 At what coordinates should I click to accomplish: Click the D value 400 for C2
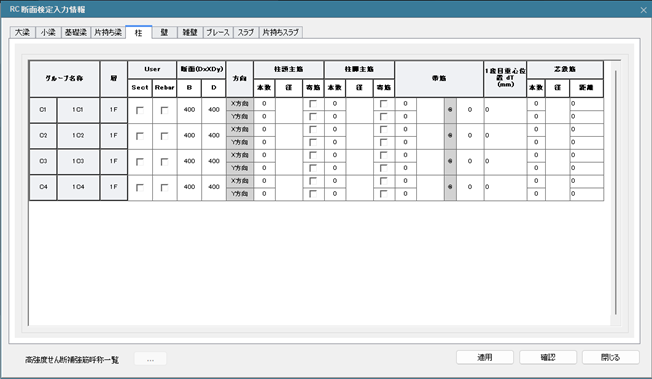[214, 136]
